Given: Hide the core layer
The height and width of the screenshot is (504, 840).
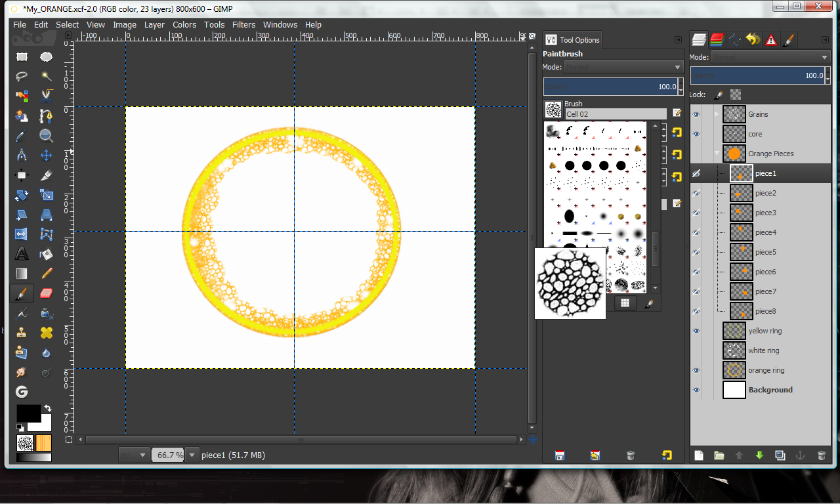Looking at the screenshot, I should (x=696, y=134).
